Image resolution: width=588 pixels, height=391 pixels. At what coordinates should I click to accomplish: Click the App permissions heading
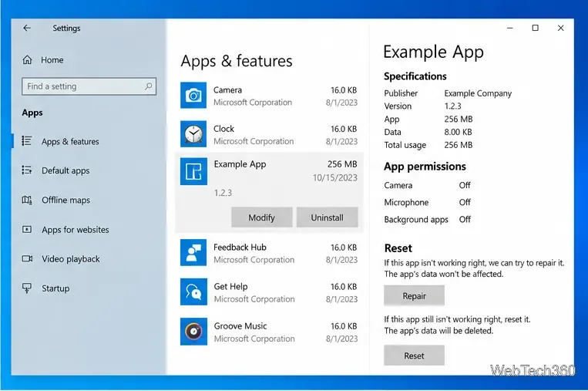(x=425, y=167)
